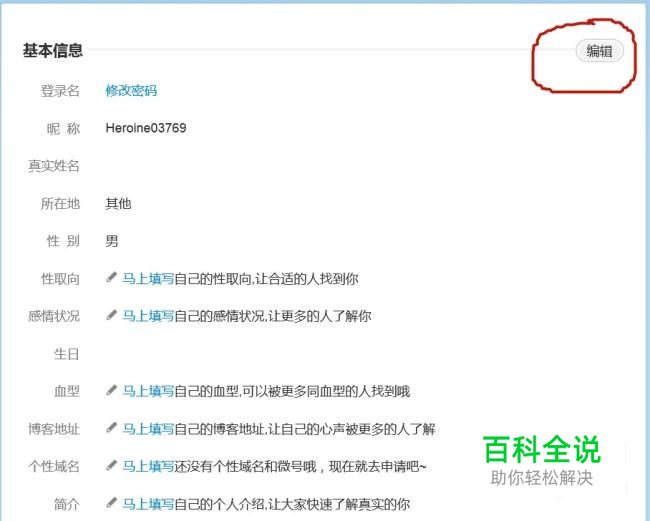Click the 个性域名 field label

[53, 467]
